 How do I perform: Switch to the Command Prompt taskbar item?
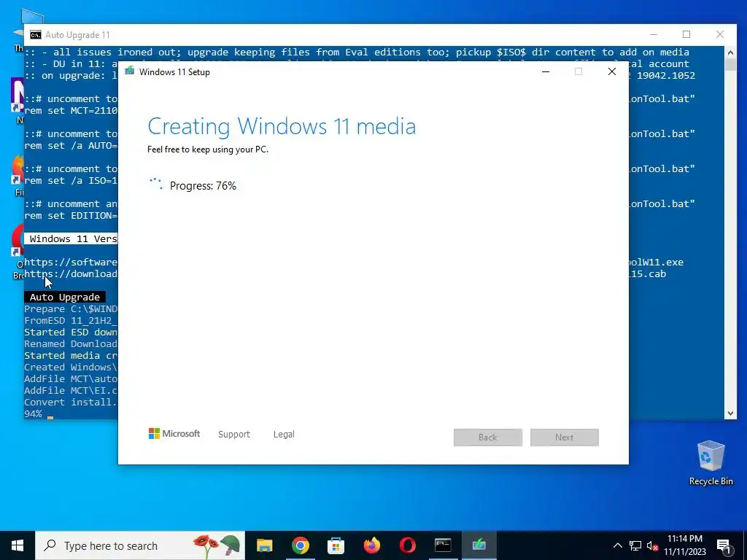(x=443, y=545)
